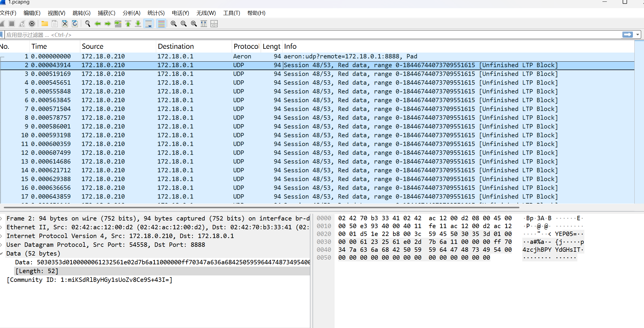Go to specified packet icon
The height and width of the screenshot is (328, 644).
118,24
